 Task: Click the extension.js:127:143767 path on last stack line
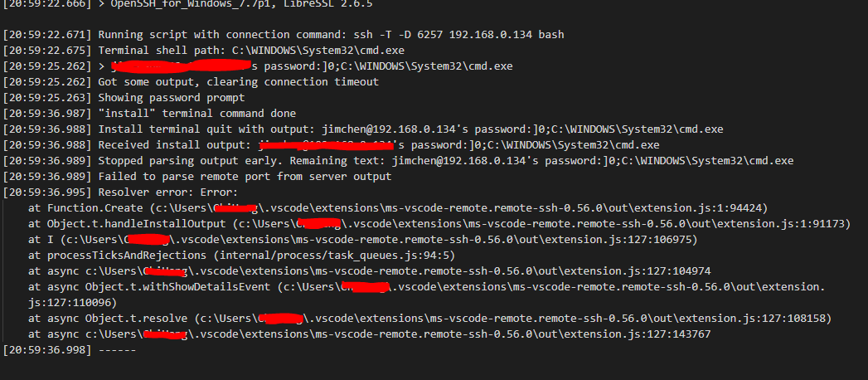click(449, 334)
